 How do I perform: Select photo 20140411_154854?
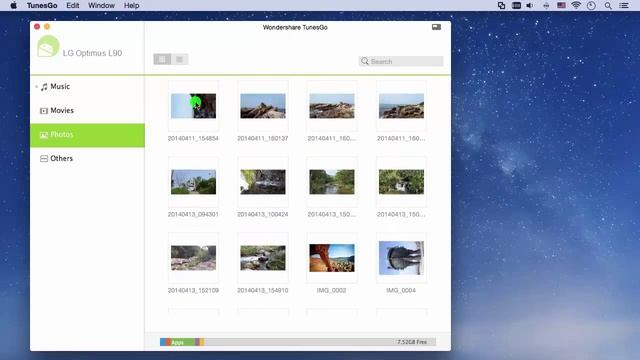click(193, 106)
